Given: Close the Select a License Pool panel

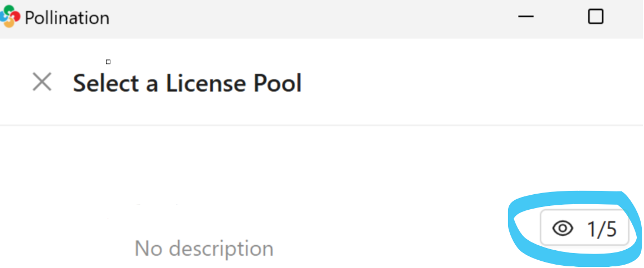Looking at the screenshot, I should point(42,83).
